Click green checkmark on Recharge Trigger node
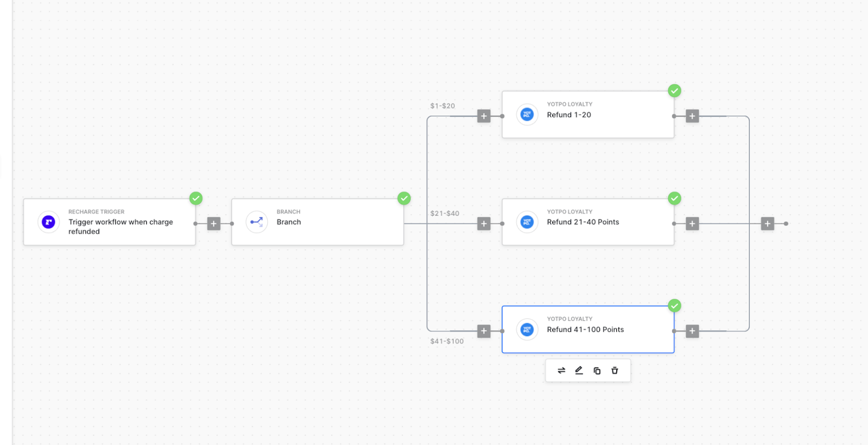The width and height of the screenshot is (868, 445). point(196,198)
